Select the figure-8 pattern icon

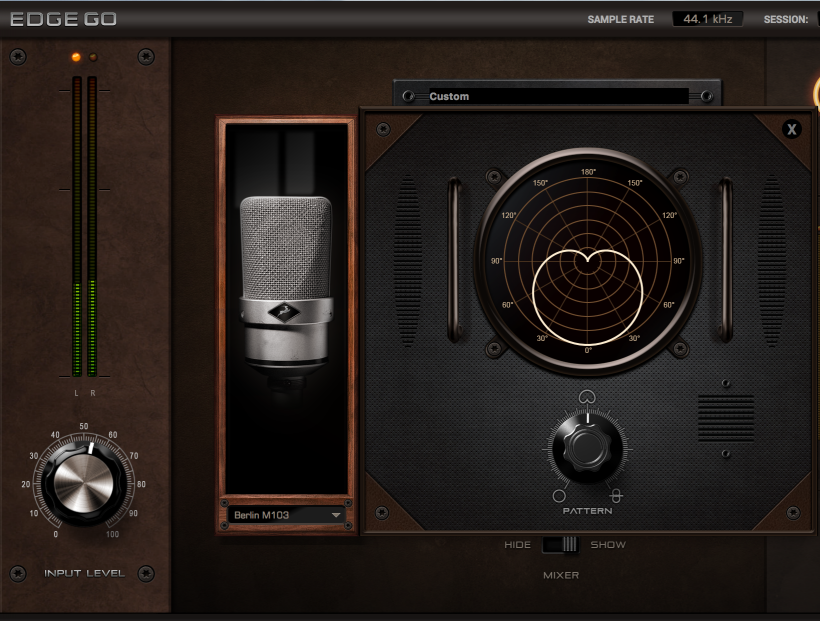click(x=616, y=495)
